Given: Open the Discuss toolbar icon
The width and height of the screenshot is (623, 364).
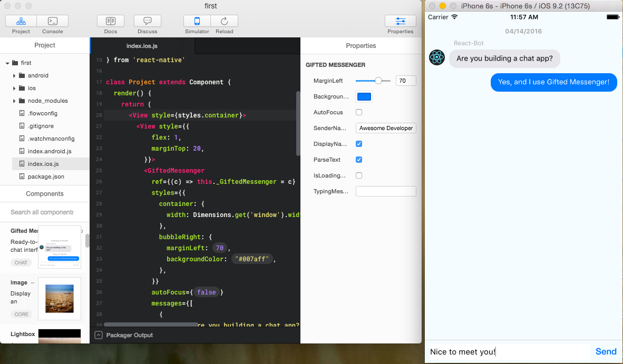Looking at the screenshot, I should tap(148, 21).
